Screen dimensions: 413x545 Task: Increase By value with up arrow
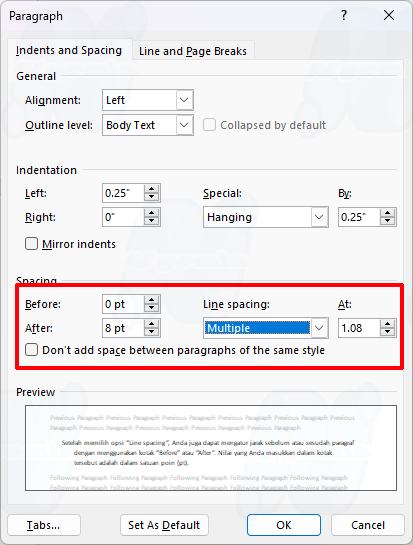tap(388, 213)
